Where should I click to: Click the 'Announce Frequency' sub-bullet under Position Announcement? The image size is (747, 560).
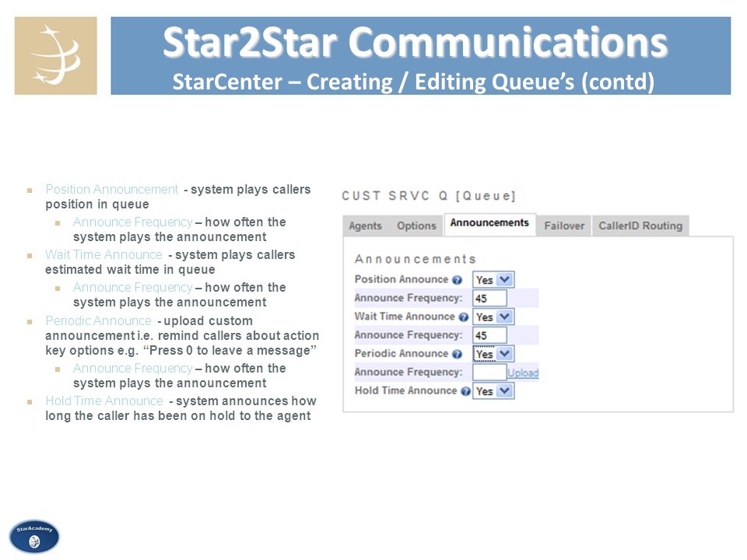tap(133, 222)
